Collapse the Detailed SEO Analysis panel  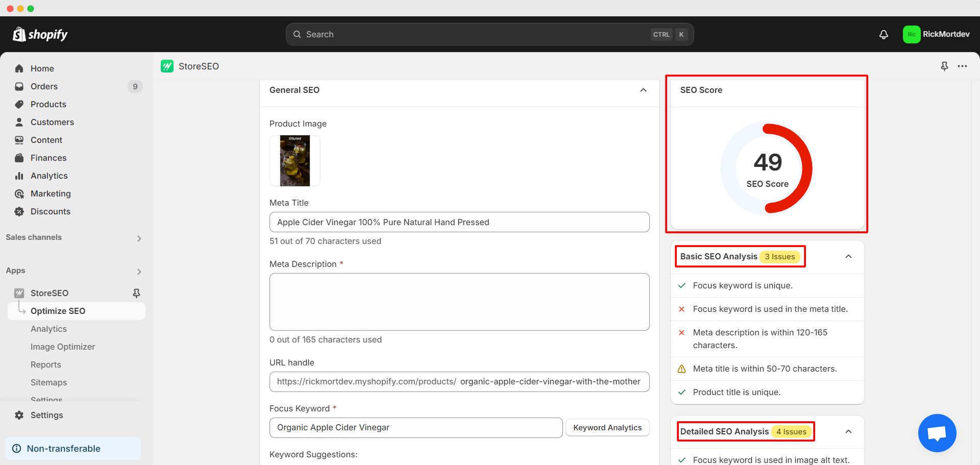(x=848, y=431)
